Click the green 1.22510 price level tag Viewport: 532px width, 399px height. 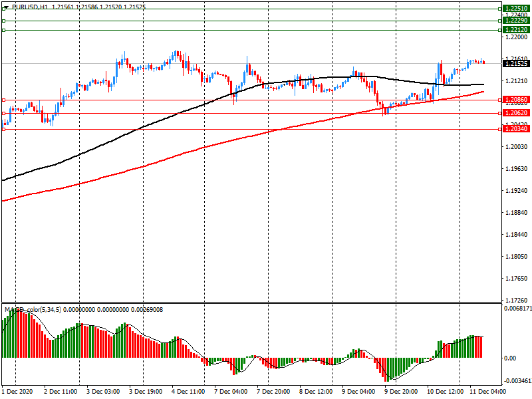point(517,9)
